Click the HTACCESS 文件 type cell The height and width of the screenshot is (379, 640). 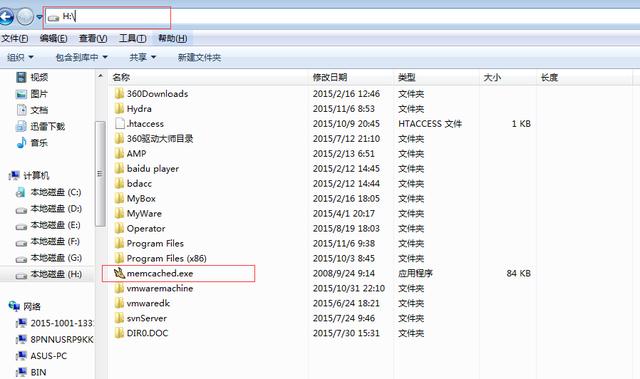[430, 124]
